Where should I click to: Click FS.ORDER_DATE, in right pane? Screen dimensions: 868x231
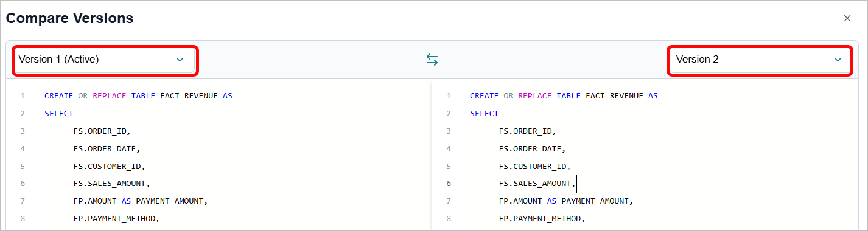pyautogui.click(x=533, y=148)
